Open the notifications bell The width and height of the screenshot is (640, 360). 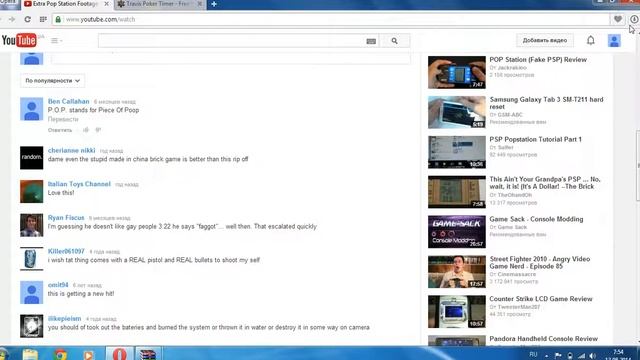[x=591, y=40]
